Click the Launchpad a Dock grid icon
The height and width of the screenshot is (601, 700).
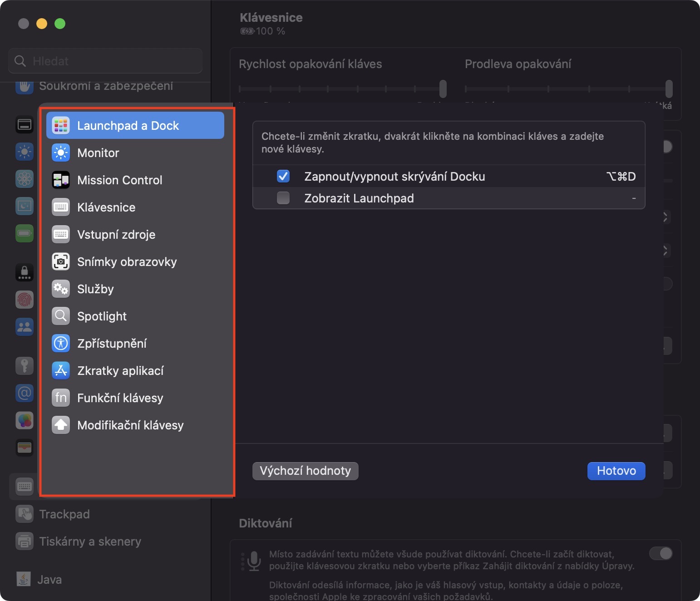coord(60,126)
